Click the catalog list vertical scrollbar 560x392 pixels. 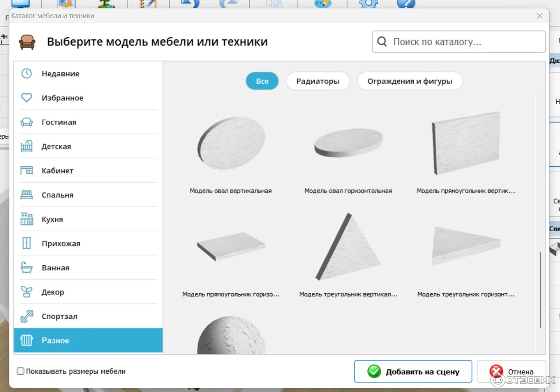tap(541, 290)
